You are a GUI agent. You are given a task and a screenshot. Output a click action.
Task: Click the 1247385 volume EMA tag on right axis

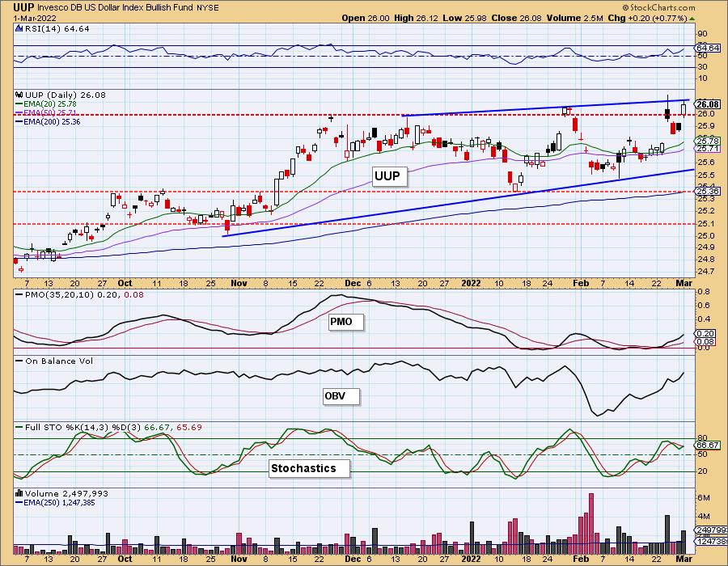pos(709,542)
